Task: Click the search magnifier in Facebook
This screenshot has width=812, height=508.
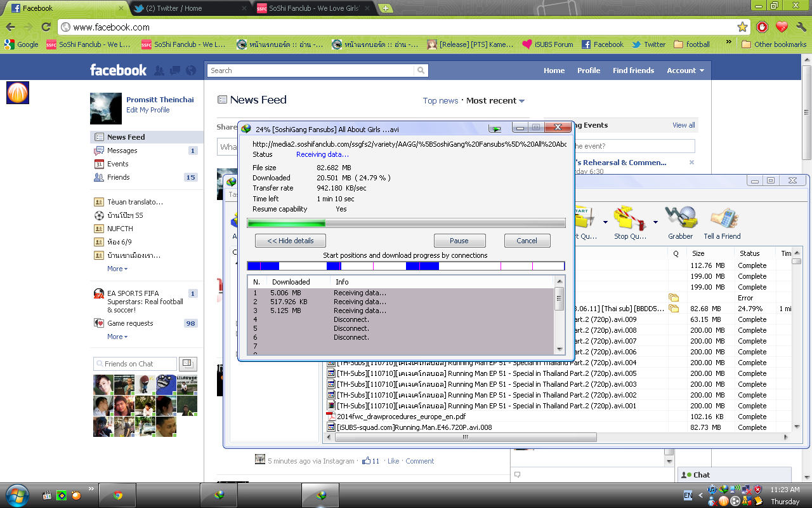Action: 421,70
